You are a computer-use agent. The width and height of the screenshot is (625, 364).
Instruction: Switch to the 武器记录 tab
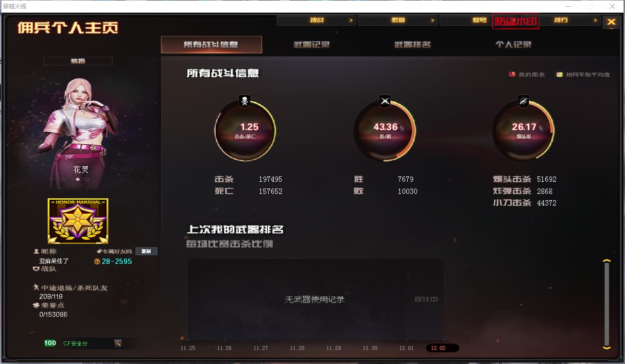(312, 45)
